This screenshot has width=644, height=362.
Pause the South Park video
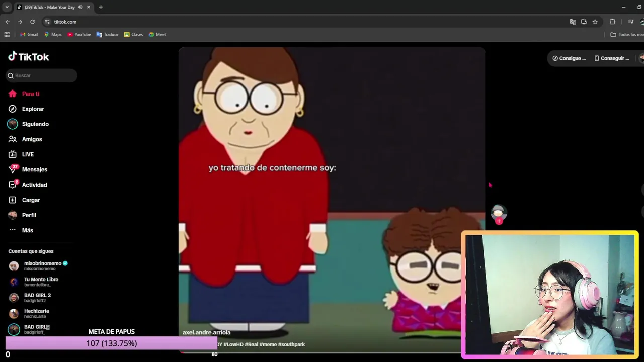click(332, 201)
